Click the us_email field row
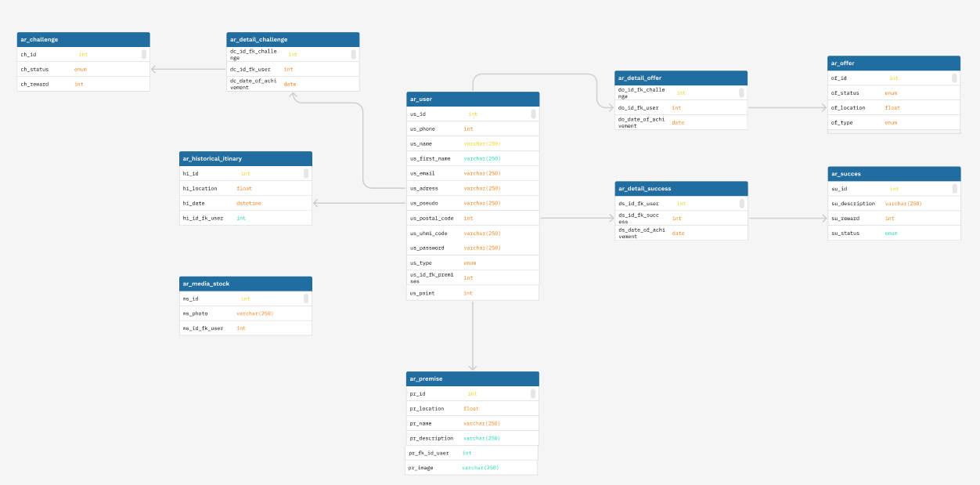Image resolution: width=980 pixels, height=485 pixels. click(x=473, y=173)
